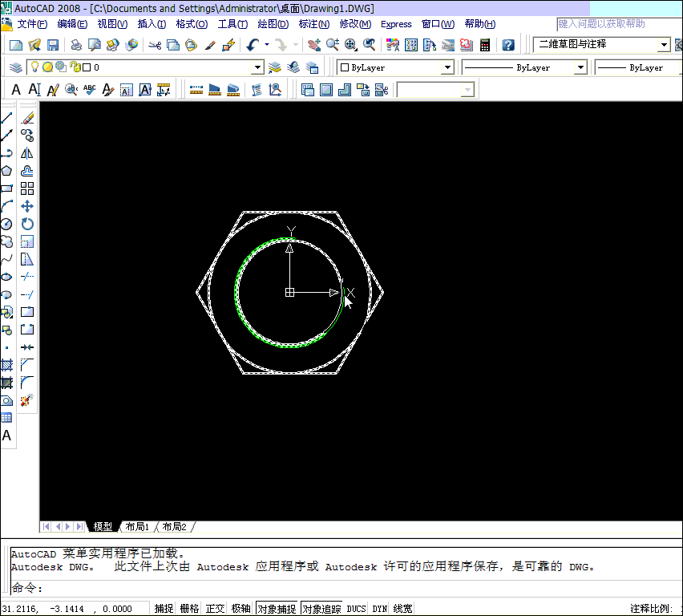This screenshot has height=616, width=683.
Task: Activate the Pan realtime hand tool
Action: coord(314,45)
